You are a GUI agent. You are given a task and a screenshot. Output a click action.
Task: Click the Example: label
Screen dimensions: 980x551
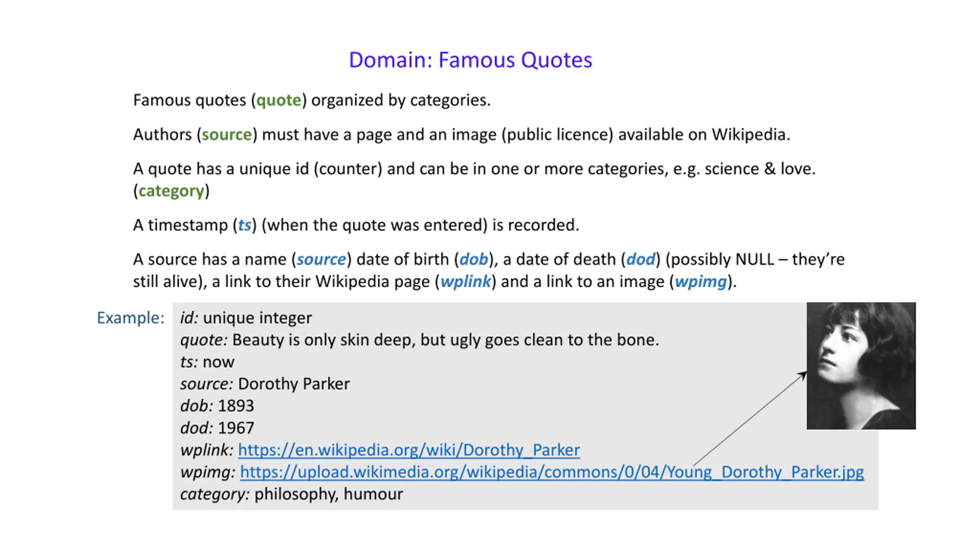131,318
